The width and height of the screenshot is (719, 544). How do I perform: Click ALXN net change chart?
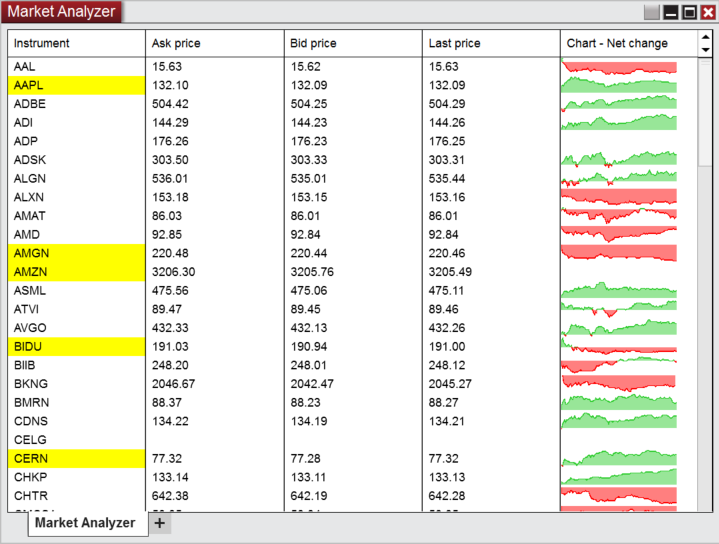point(619,197)
